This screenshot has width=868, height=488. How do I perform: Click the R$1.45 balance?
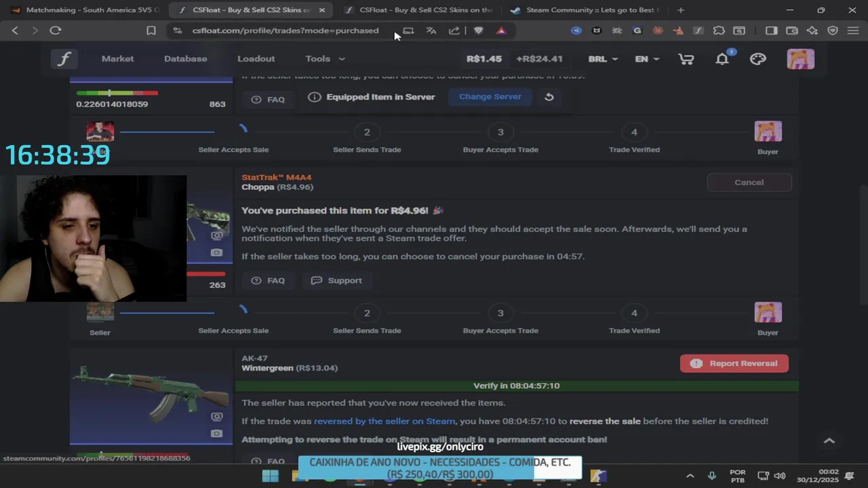(x=484, y=59)
